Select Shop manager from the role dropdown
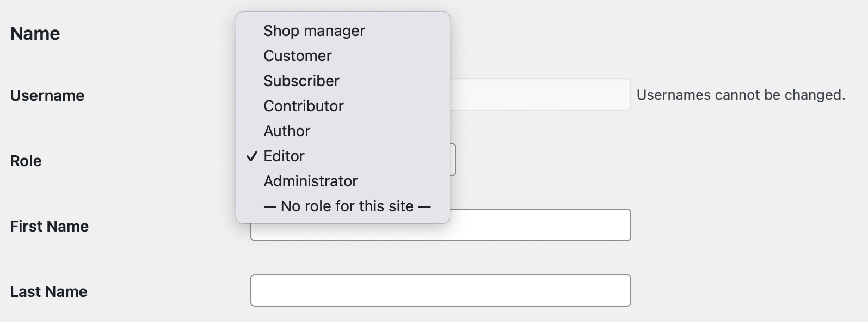 tap(314, 31)
